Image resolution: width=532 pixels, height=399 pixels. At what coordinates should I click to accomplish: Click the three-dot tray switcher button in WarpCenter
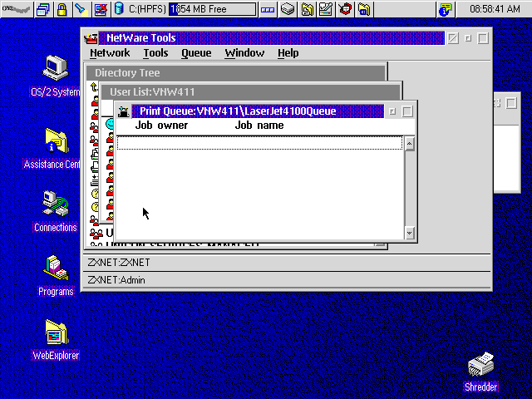268,9
